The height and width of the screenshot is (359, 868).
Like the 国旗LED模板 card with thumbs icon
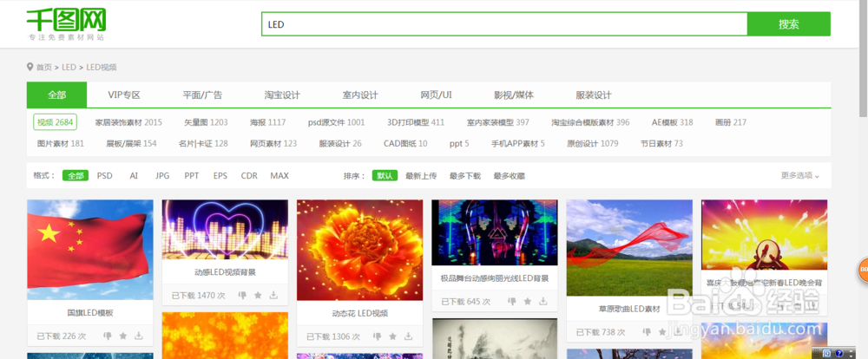108,336
